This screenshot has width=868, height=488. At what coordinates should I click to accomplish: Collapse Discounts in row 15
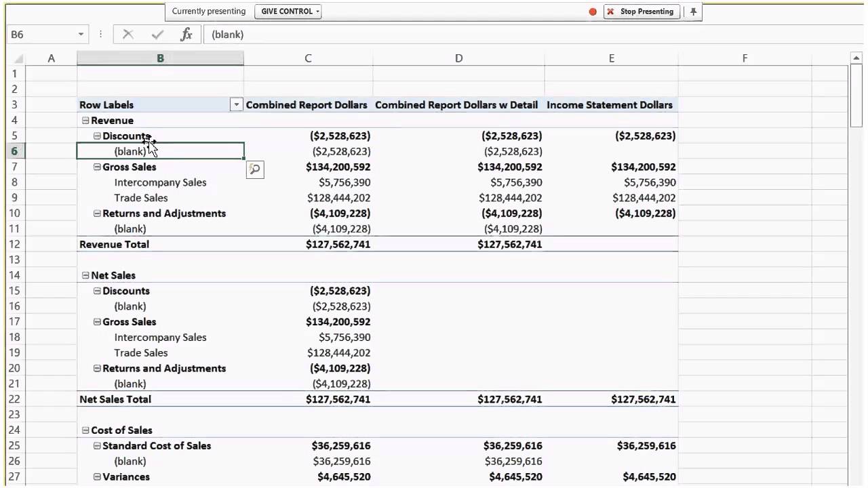coord(97,291)
